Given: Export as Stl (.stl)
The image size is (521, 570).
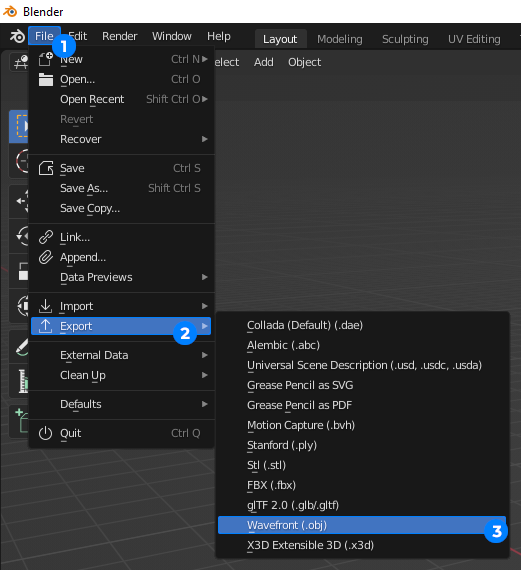Looking at the screenshot, I should click(362, 465).
